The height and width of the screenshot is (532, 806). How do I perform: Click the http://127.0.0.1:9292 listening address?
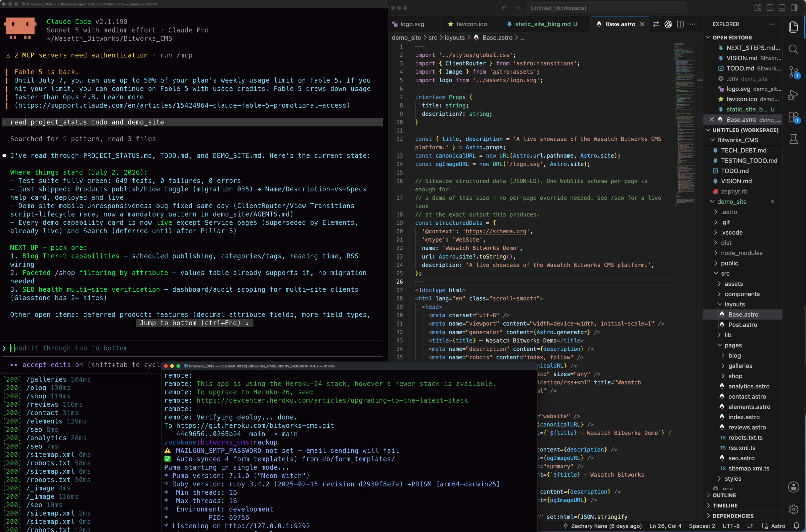[x=267, y=526]
